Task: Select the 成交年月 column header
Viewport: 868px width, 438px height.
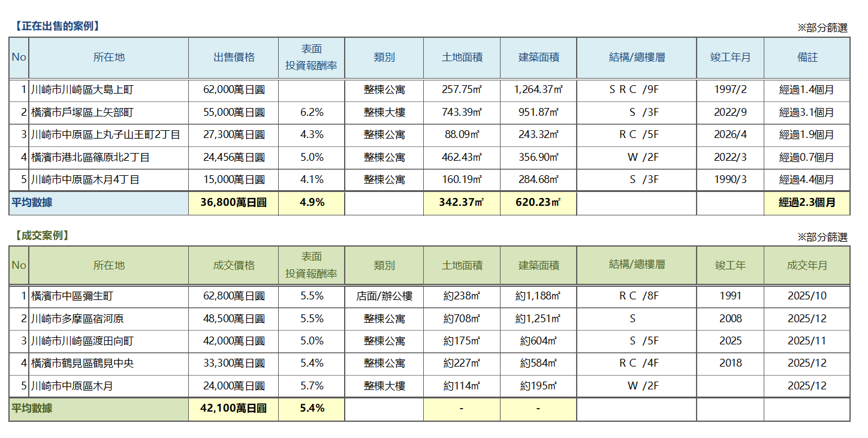Action: (807, 265)
